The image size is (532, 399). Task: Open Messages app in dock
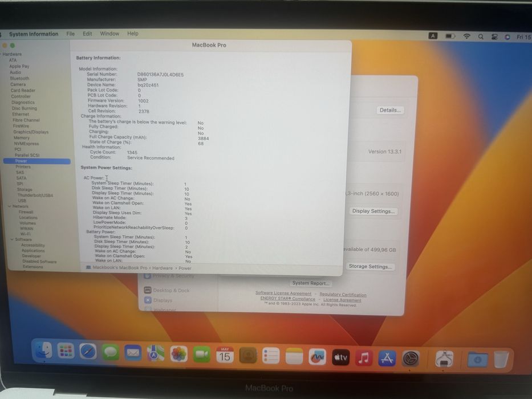point(110,352)
